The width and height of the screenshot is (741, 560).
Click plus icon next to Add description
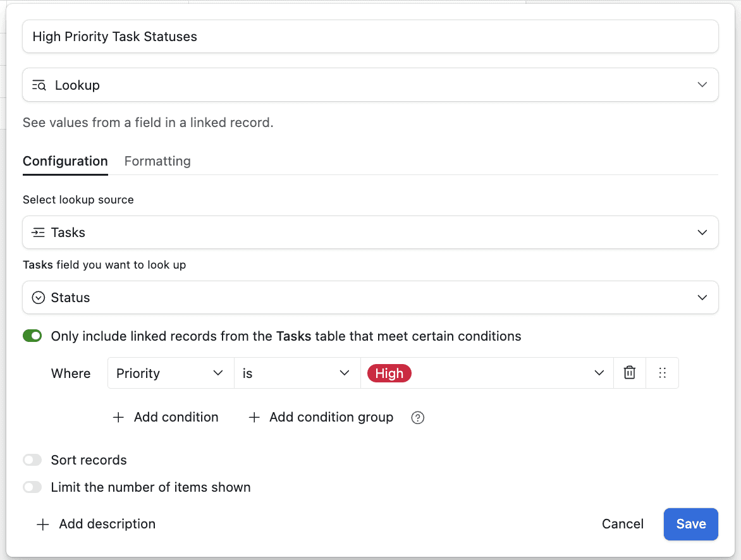(x=42, y=524)
